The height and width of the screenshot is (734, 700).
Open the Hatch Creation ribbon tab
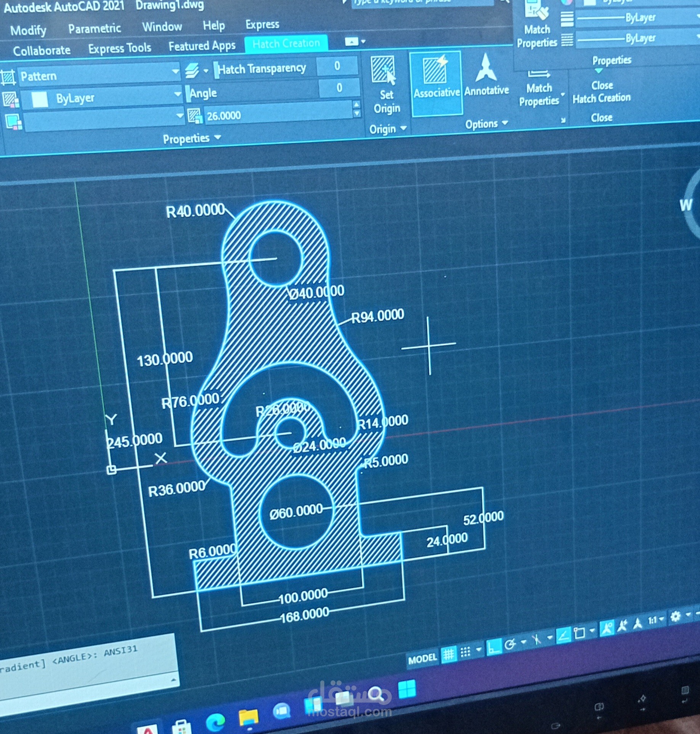pyautogui.click(x=286, y=43)
